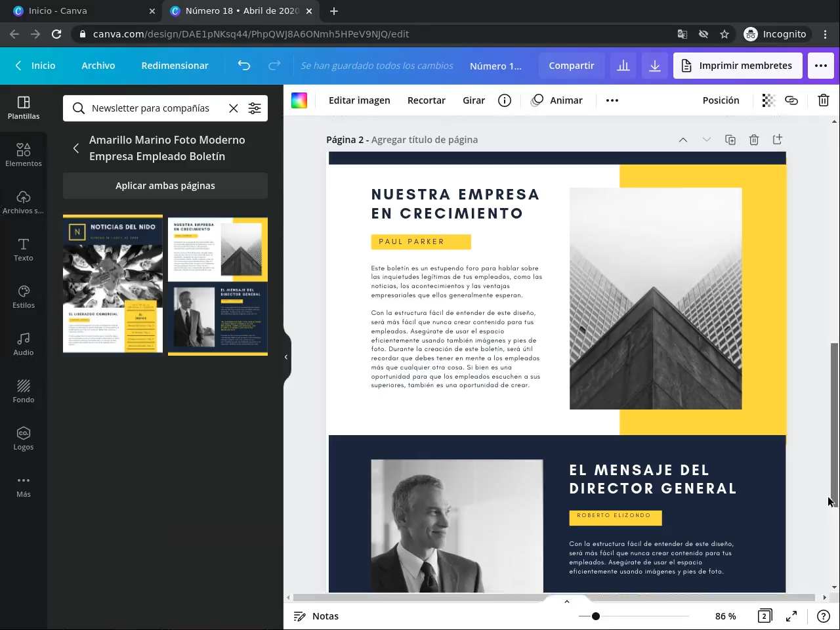Screen dimensions: 840x630
Task: Delete the selected element with trash icon
Action: (x=824, y=100)
